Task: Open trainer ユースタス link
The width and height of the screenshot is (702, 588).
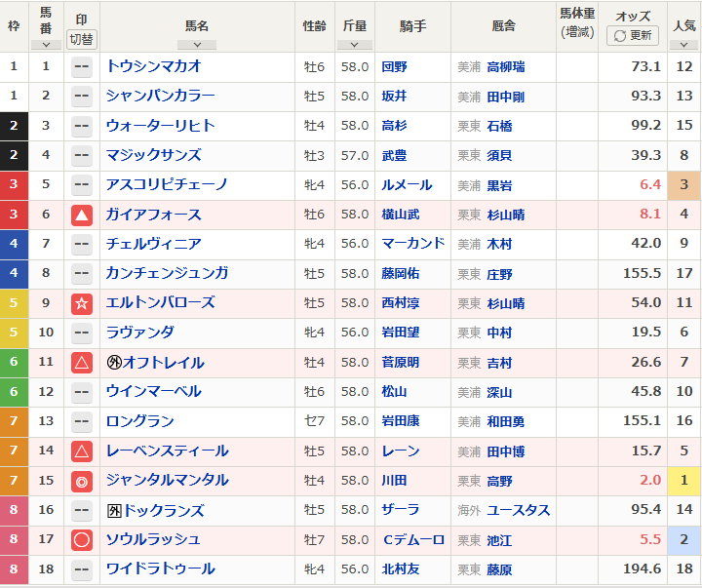Action: coord(519,510)
